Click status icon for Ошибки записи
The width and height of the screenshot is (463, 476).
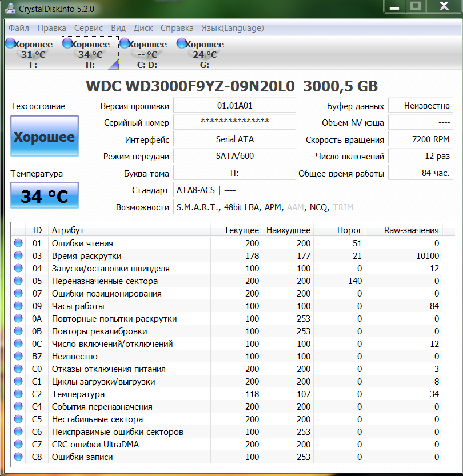(x=18, y=457)
